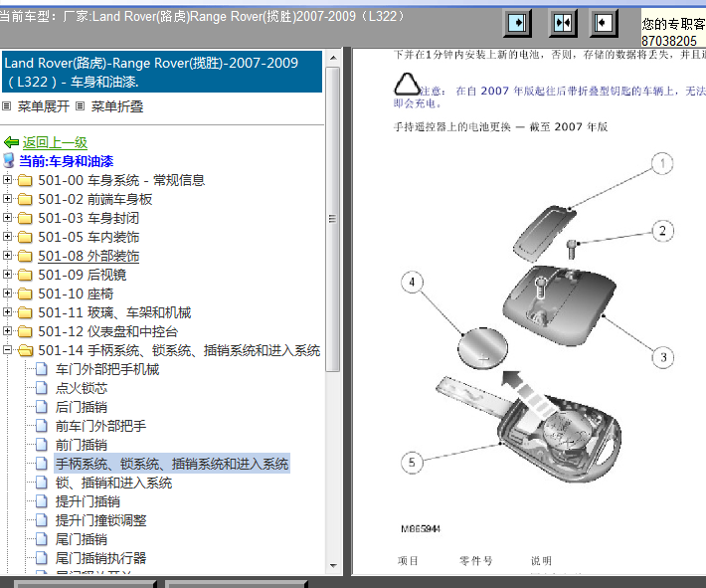Click 菜单折叠 to collapse all menus
The width and height of the screenshot is (706, 588).
point(117,106)
